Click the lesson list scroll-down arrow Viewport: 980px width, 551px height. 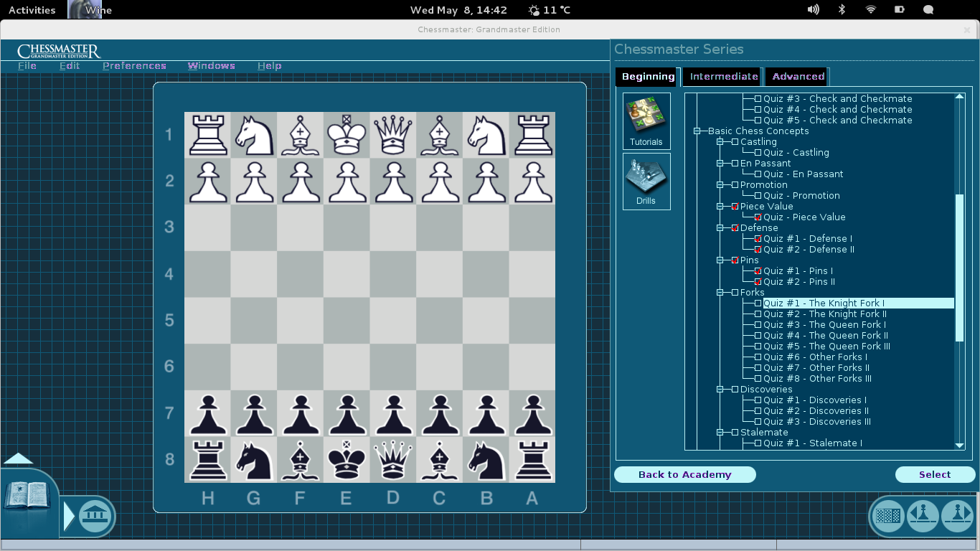point(959,446)
